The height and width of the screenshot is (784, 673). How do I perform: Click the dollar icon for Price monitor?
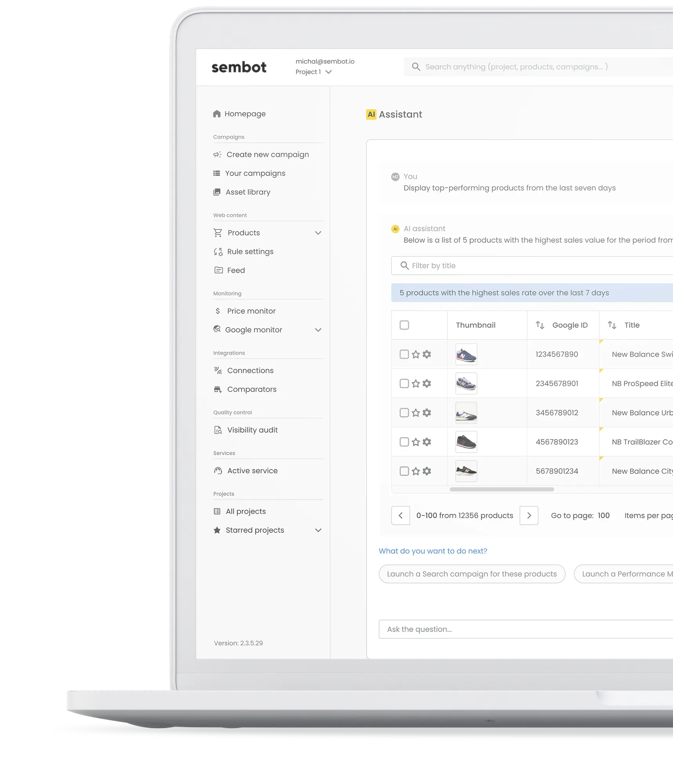218,311
